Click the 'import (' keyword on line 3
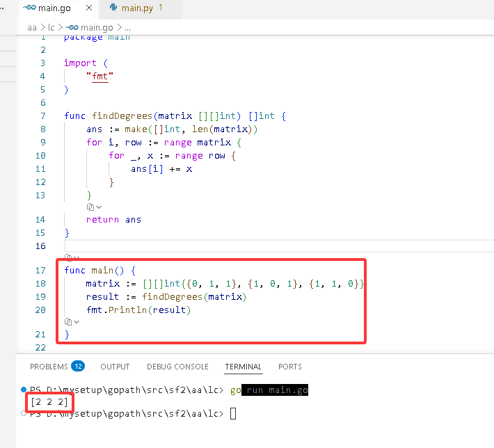Viewport: 494px width, 448px height. point(86,63)
